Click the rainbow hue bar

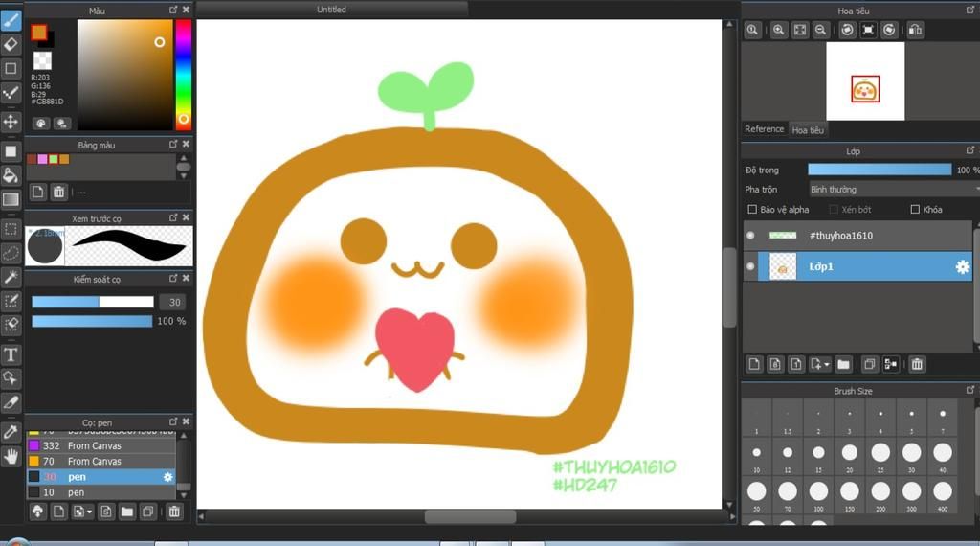pyautogui.click(x=183, y=75)
